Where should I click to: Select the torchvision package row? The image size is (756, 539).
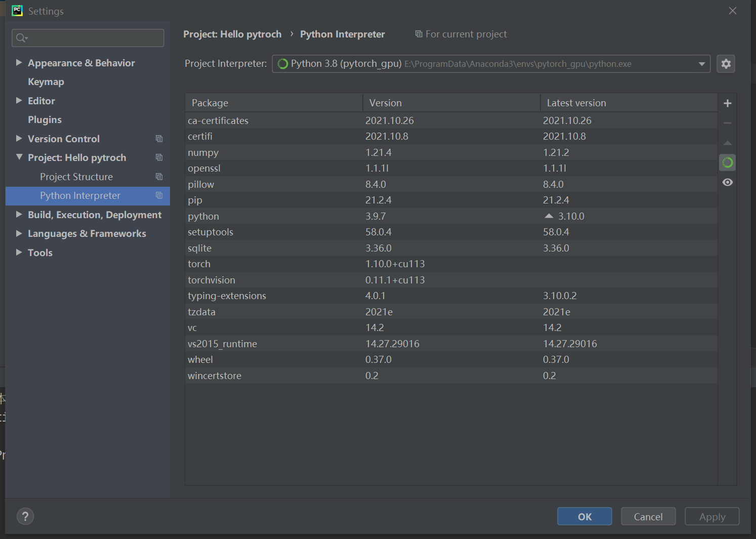coord(451,280)
